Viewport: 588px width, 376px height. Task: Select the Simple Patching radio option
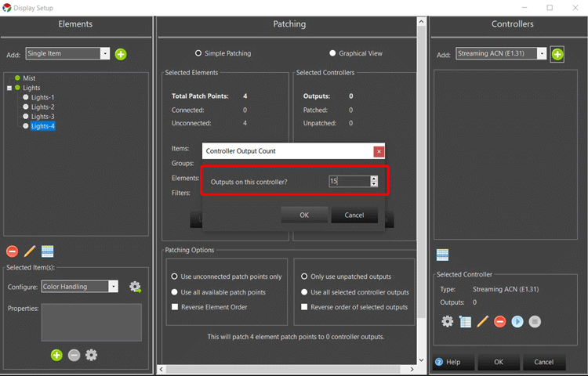coord(223,53)
